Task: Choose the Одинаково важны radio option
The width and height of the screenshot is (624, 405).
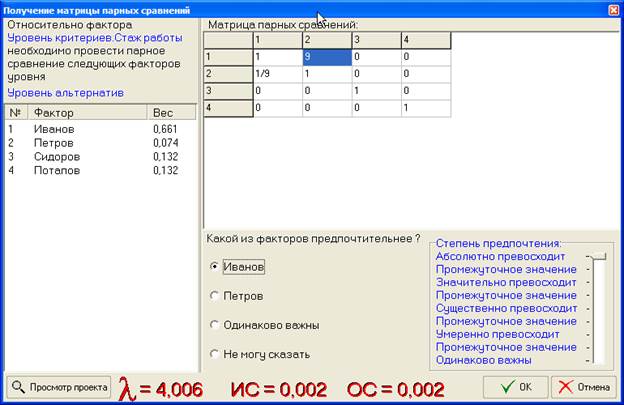Action: [x=214, y=325]
